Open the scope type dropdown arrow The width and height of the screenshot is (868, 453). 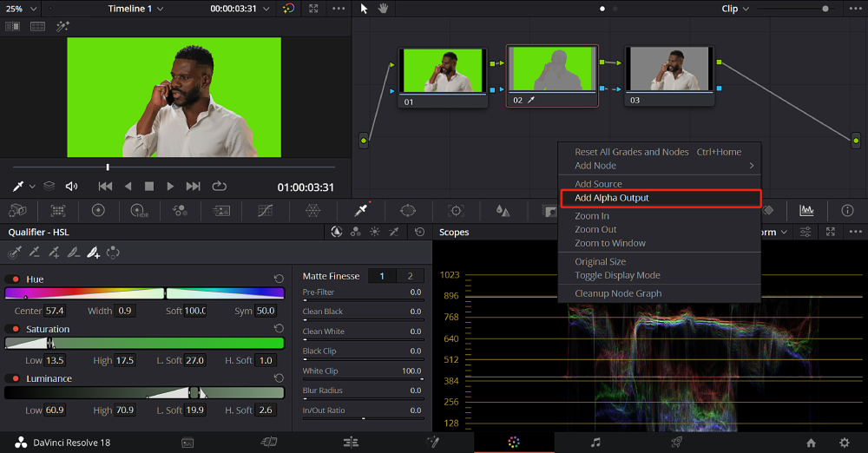click(x=784, y=232)
